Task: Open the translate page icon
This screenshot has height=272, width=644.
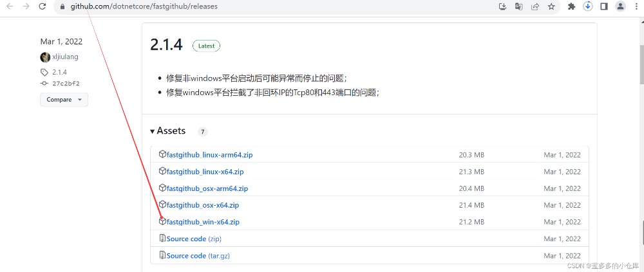Action: (519, 6)
